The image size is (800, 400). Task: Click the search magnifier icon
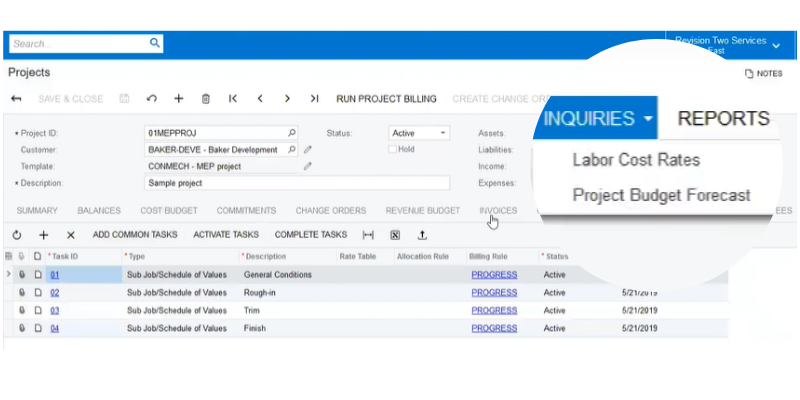coord(155,43)
